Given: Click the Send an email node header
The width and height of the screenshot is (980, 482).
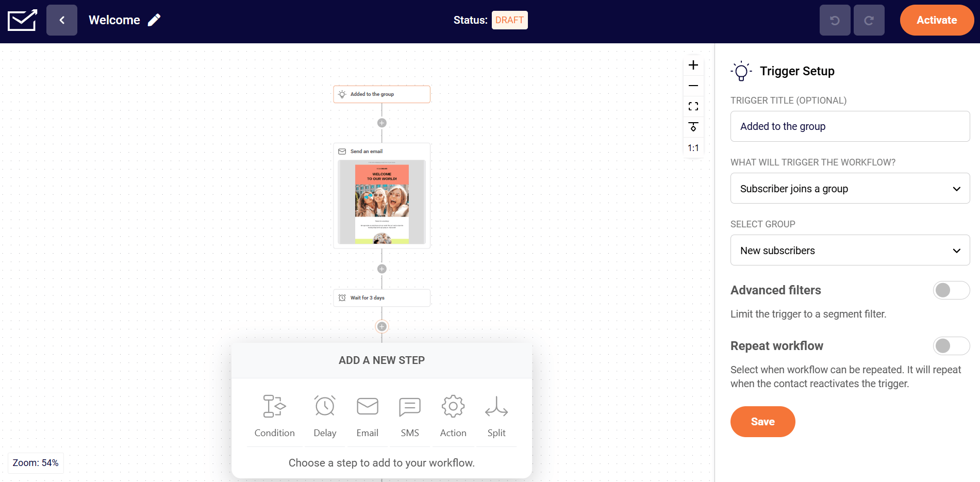Looking at the screenshot, I should [x=382, y=152].
